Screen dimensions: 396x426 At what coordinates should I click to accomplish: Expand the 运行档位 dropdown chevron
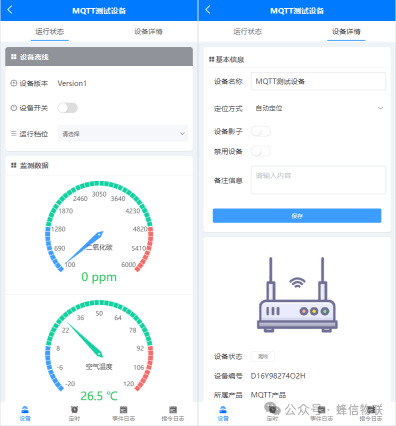[x=182, y=134]
